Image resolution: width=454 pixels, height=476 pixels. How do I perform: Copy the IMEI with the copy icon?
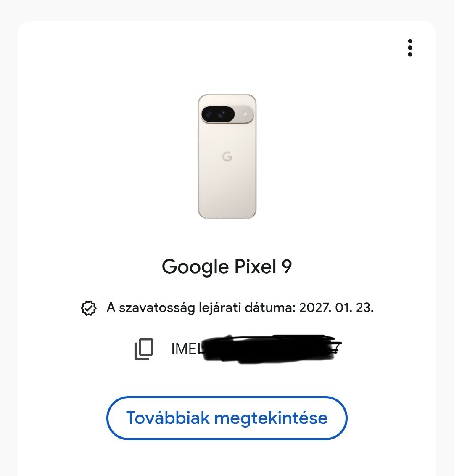144,349
